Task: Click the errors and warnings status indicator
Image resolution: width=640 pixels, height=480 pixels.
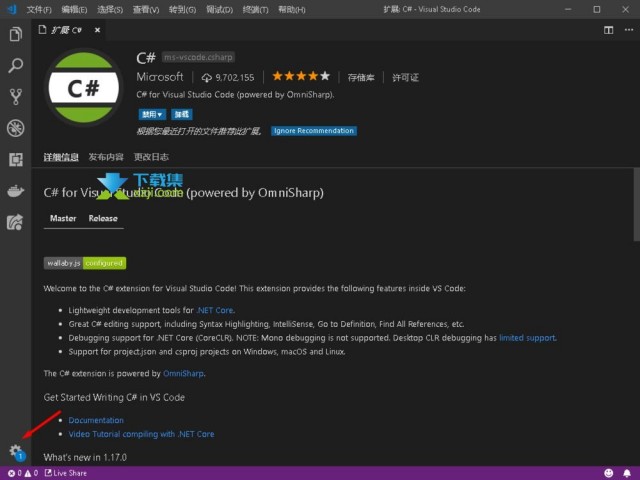Action: (23, 473)
